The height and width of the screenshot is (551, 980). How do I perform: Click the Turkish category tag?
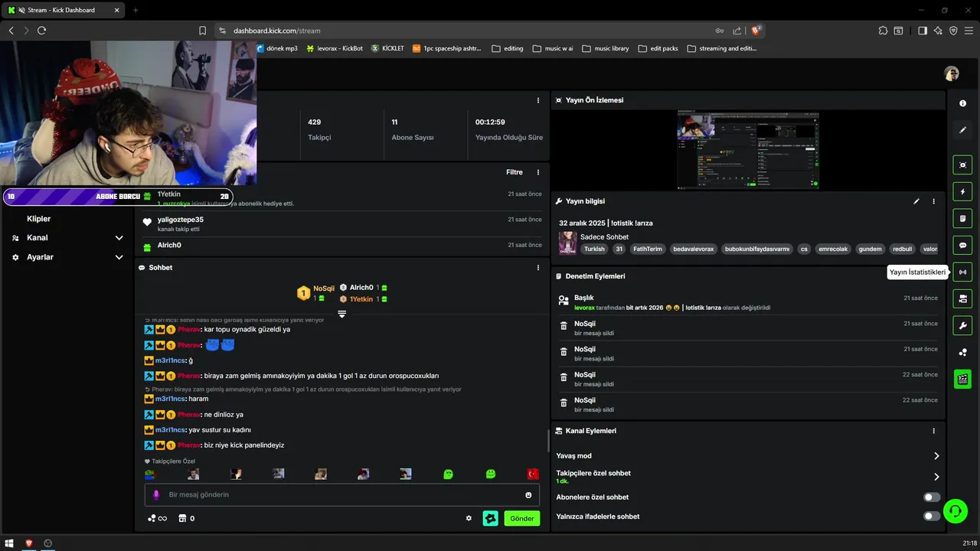point(594,249)
